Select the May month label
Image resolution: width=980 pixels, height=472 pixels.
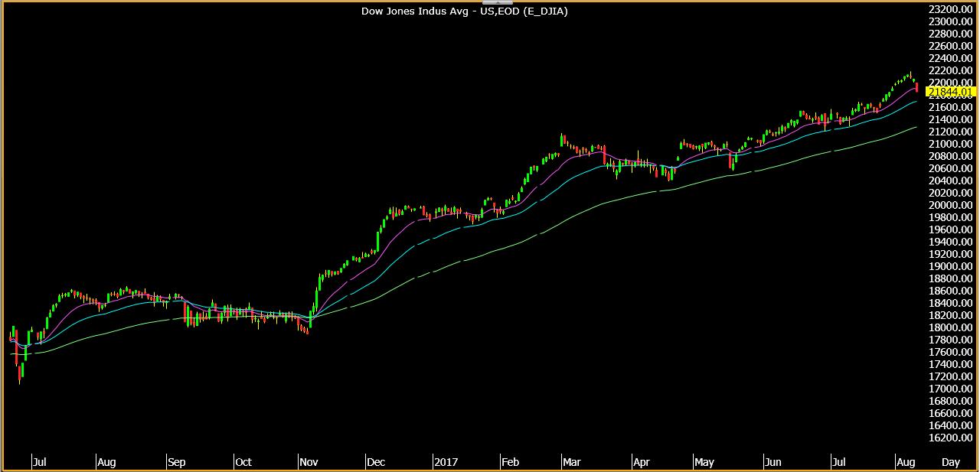point(704,462)
